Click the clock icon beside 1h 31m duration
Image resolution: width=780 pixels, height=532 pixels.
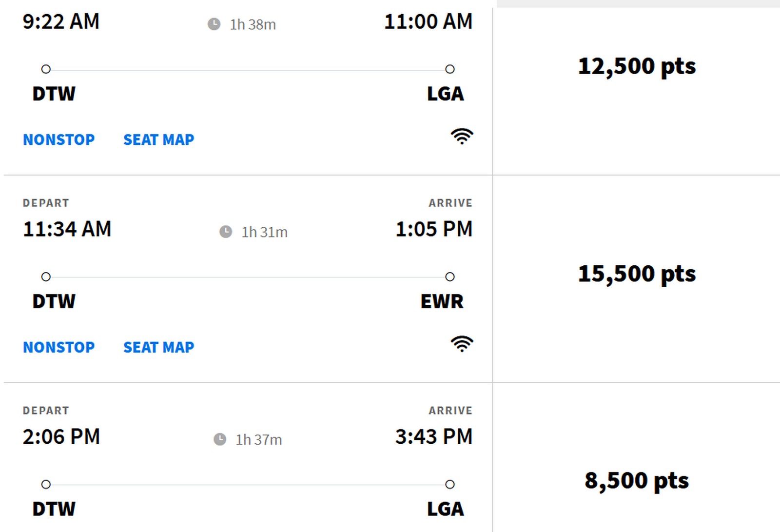coord(226,232)
